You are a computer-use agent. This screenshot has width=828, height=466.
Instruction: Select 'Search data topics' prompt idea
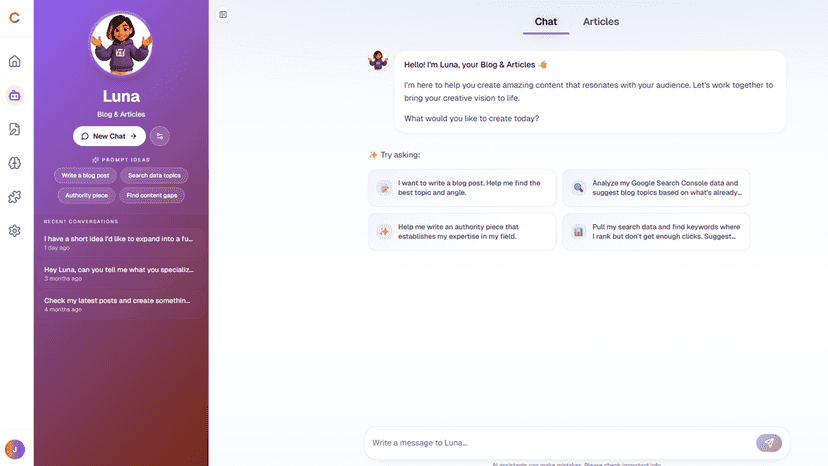[x=154, y=175]
